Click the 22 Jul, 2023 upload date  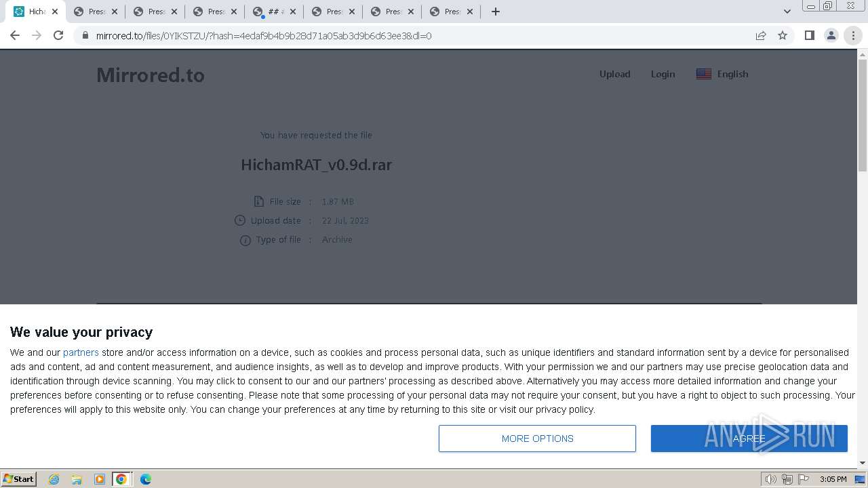point(345,220)
